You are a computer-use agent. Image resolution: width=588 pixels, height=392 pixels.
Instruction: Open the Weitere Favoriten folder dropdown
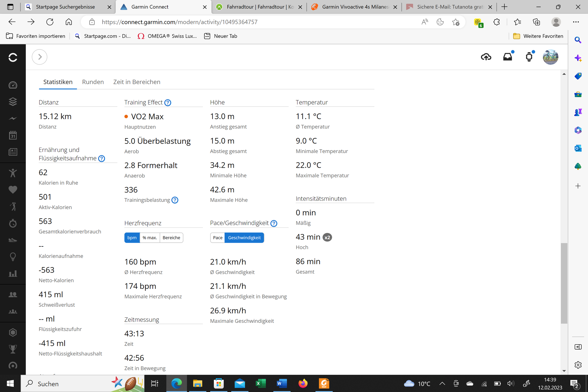click(538, 36)
